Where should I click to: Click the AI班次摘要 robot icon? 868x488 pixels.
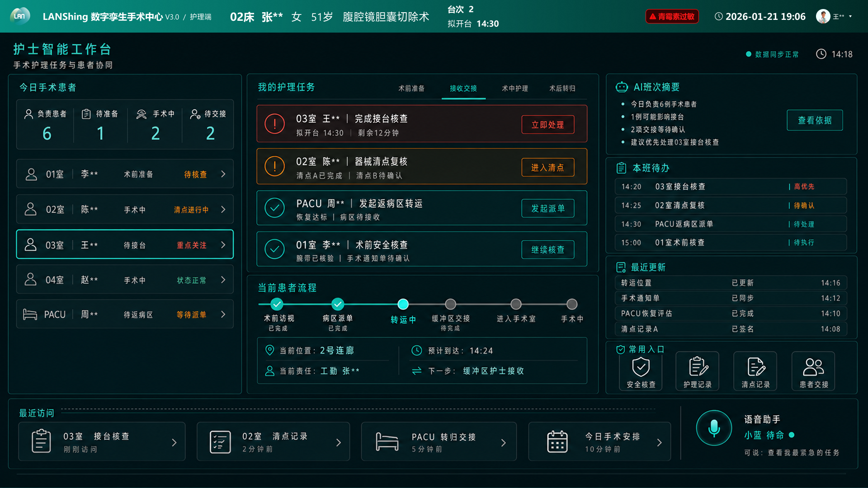(622, 87)
